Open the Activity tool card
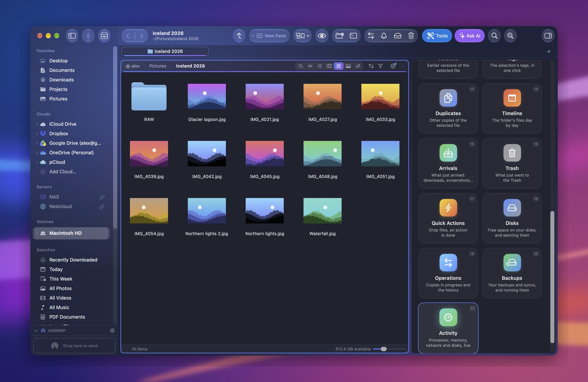 tap(448, 328)
